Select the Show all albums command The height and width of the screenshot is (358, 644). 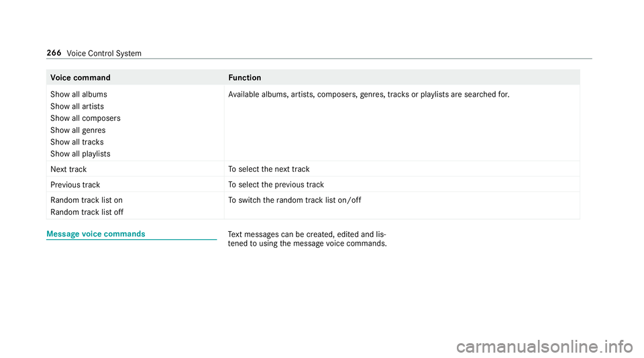point(79,95)
